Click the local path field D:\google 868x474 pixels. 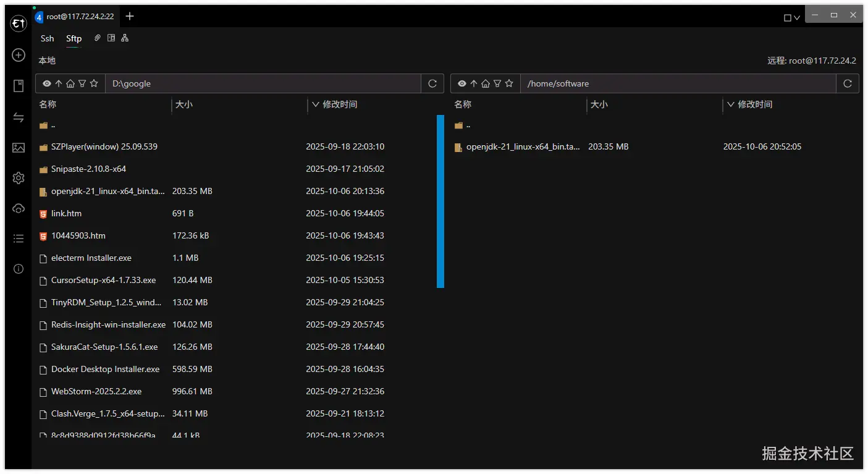click(263, 83)
